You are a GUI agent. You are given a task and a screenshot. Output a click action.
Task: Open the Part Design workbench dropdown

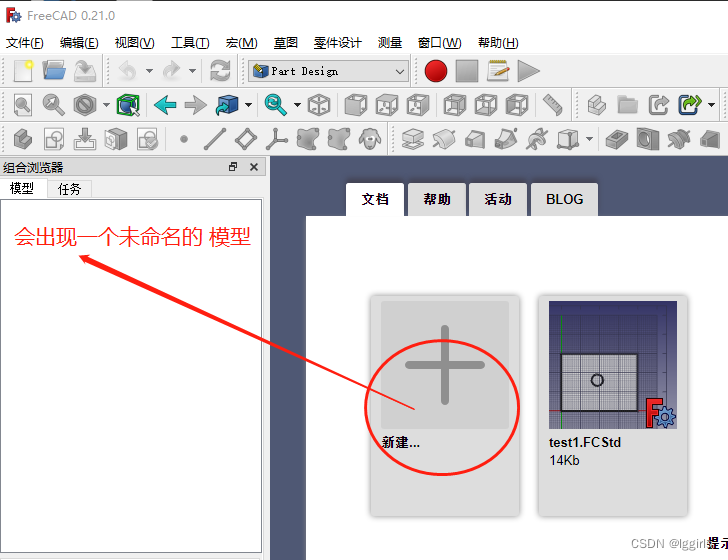click(x=328, y=71)
